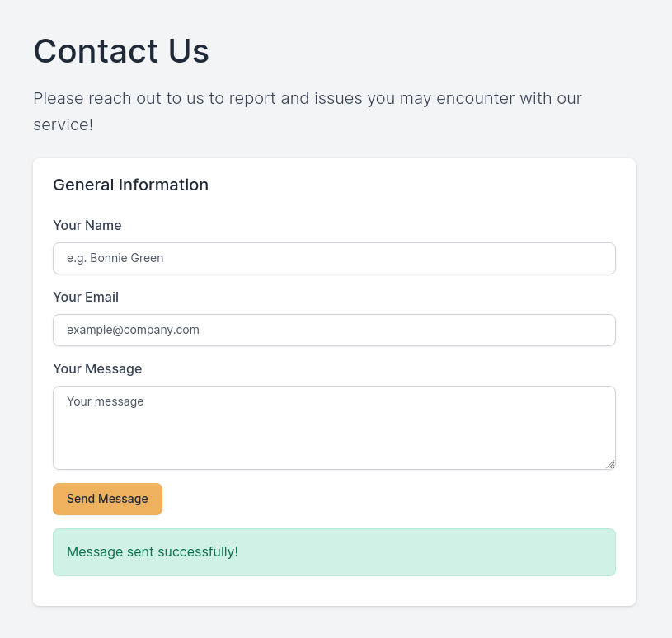This screenshot has height=638, width=672.
Task: Click the "Your Name" label
Action: [x=87, y=225]
